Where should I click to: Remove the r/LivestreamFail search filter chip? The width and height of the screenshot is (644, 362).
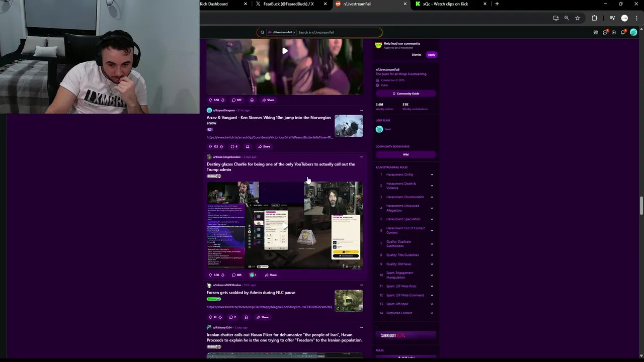294,32
